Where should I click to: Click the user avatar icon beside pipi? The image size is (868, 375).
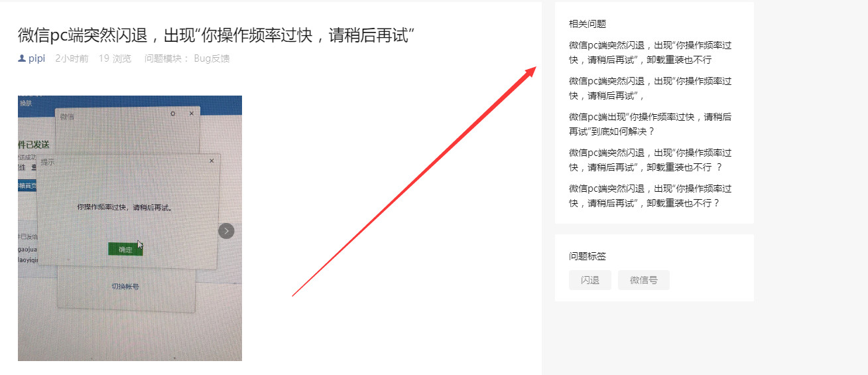[22, 58]
